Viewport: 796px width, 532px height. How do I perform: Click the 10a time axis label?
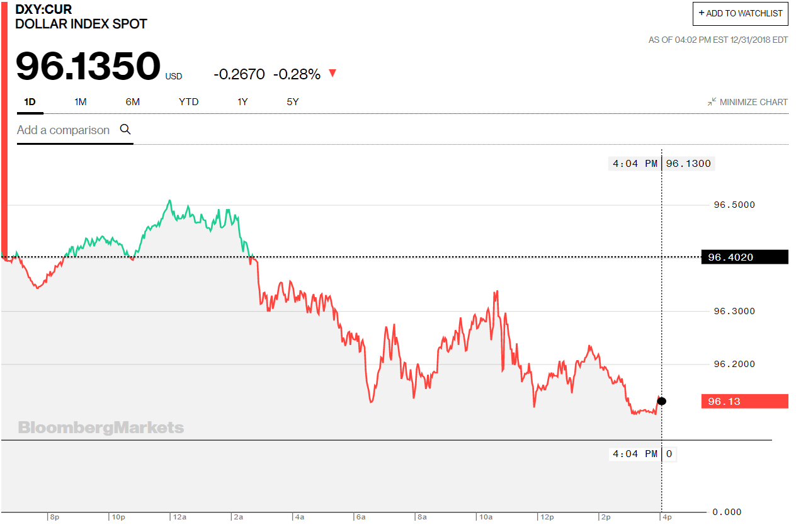pyautogui.click(x=485, y=517)
